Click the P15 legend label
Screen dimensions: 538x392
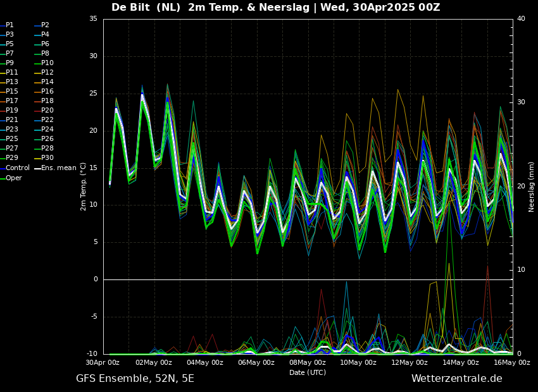pyautogui.click(x=12, y=92)
